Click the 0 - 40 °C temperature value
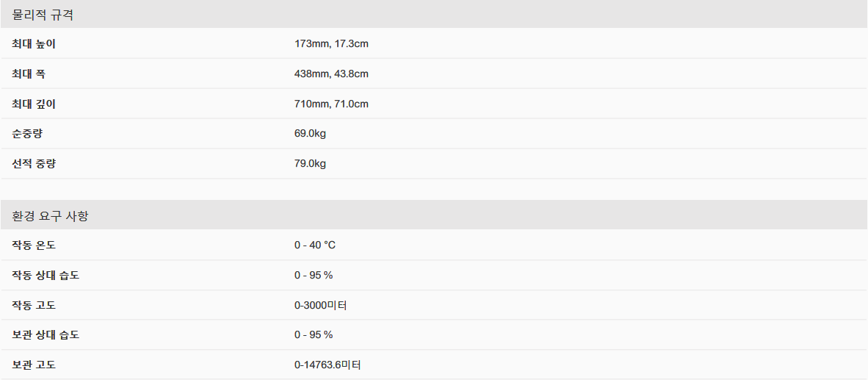This screenshot has width=868, height=380. point(315,245)
